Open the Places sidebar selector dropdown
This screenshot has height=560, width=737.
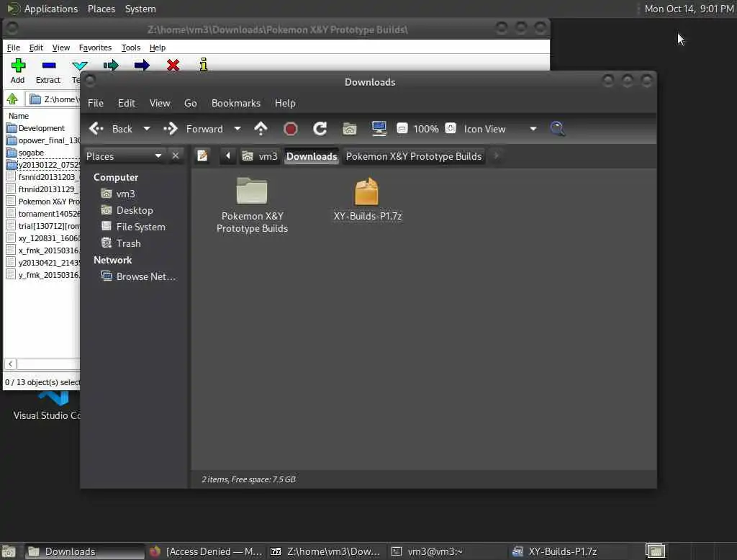[x=124, y=156]
